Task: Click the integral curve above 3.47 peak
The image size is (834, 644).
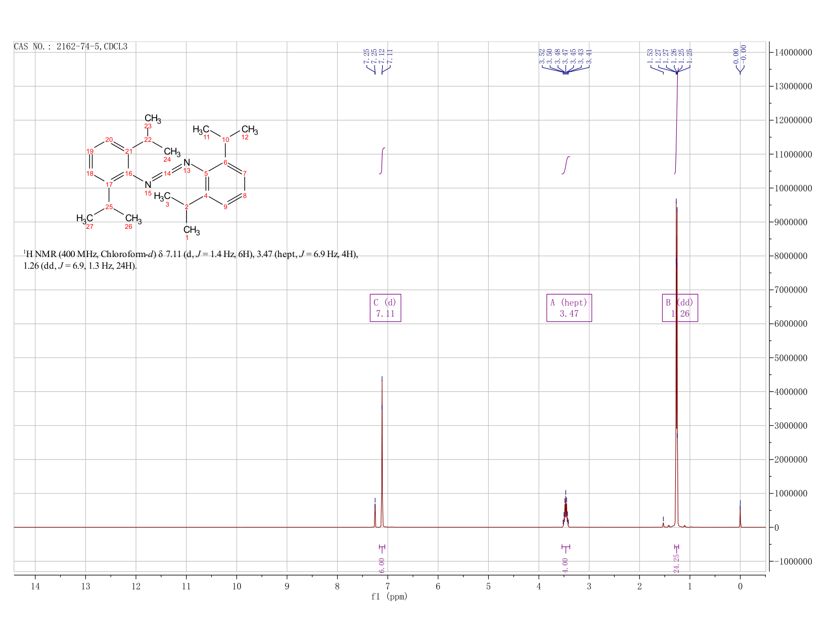Action: pos(566,165)
